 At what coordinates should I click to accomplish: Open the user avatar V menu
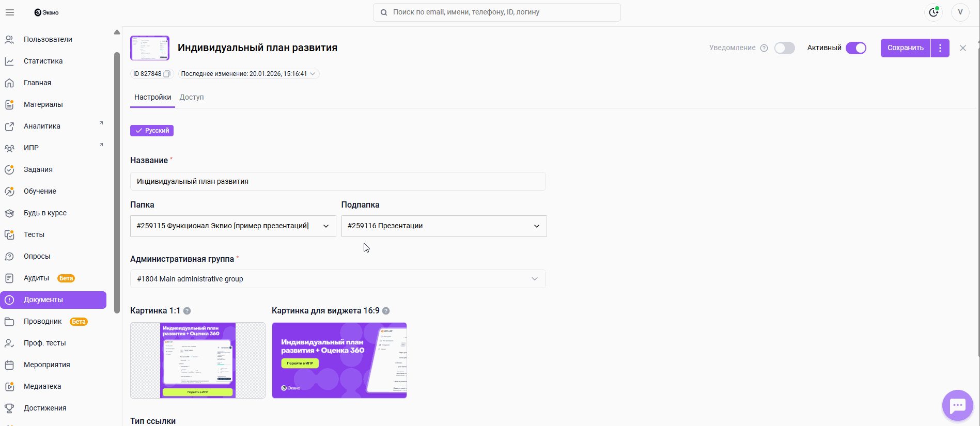pos(960,12)
